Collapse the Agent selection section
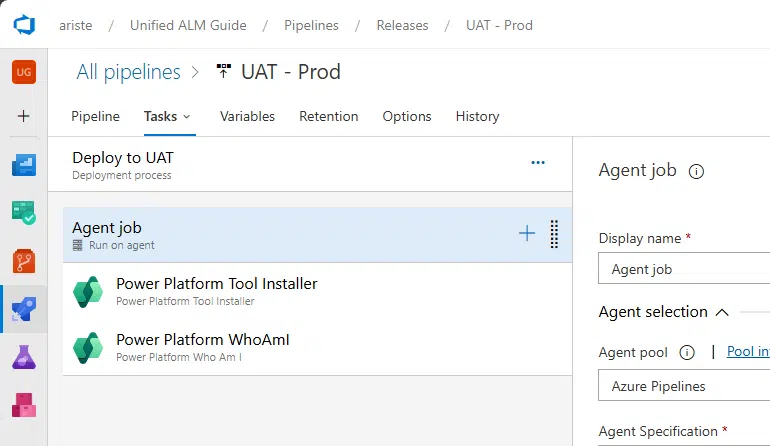 [722, 312]
